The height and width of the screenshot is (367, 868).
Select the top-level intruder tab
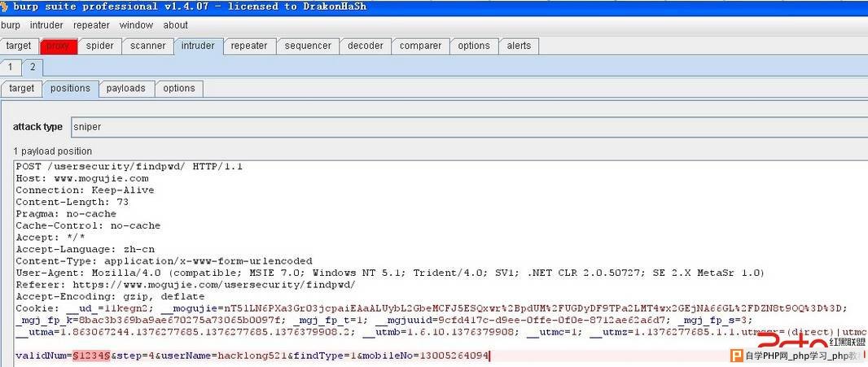(x=198, y=46)
